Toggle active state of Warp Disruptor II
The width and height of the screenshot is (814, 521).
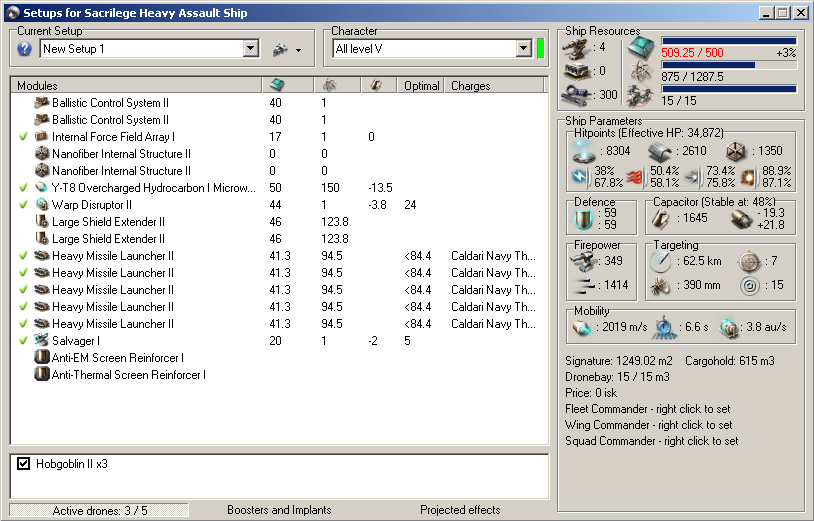[23, 205]
